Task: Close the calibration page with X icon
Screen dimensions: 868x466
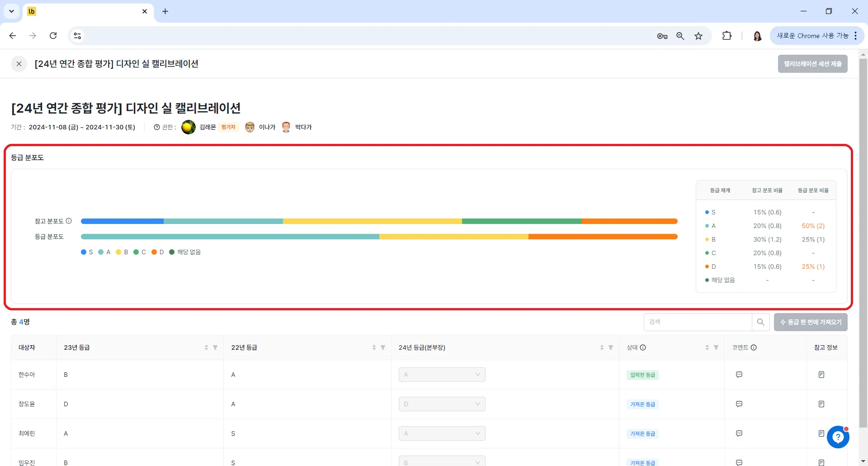Action: [19, 64]
